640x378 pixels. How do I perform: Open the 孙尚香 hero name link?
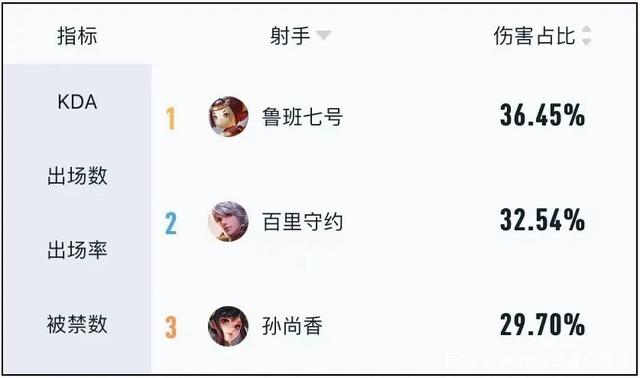[292, 326]
